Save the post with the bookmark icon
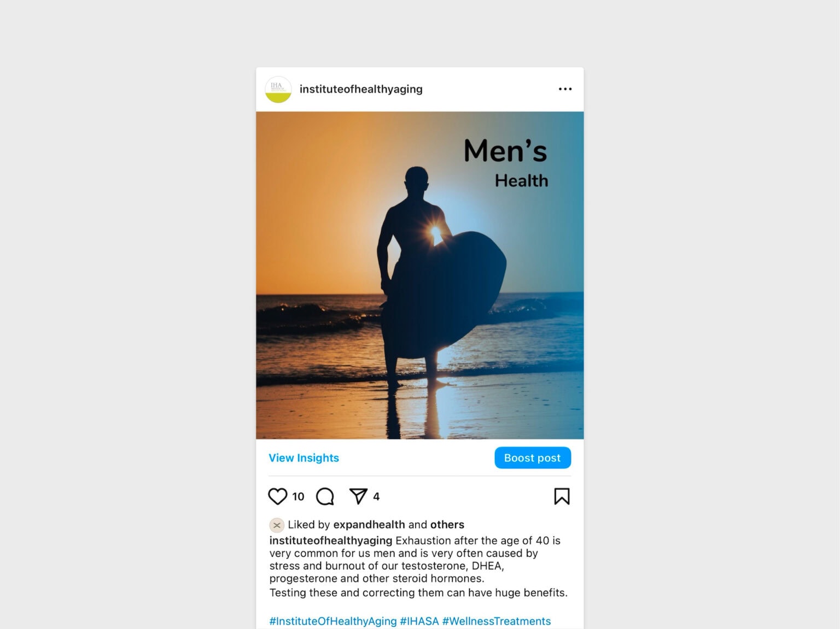 [562, 496]
